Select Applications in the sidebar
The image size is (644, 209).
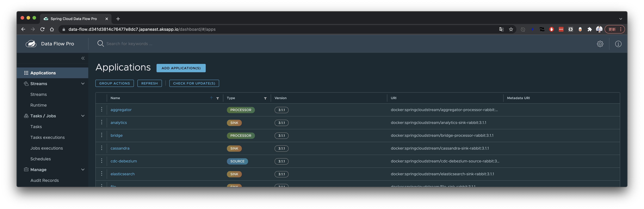coord(52,73)
